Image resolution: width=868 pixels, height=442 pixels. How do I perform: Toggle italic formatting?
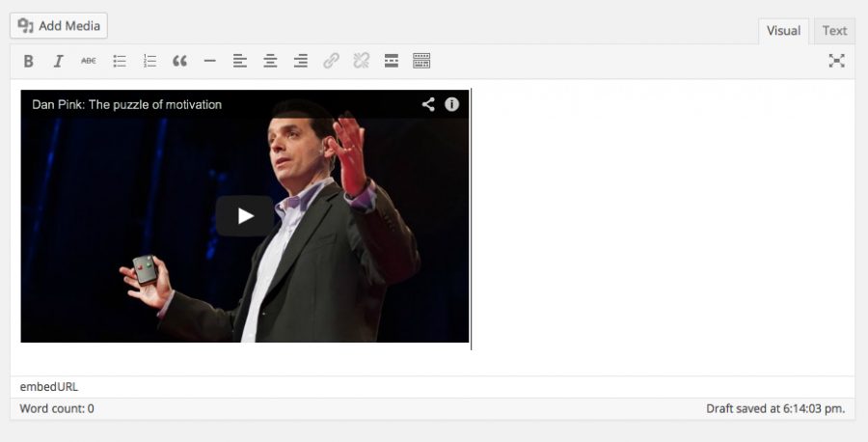(x=58, y=61)
